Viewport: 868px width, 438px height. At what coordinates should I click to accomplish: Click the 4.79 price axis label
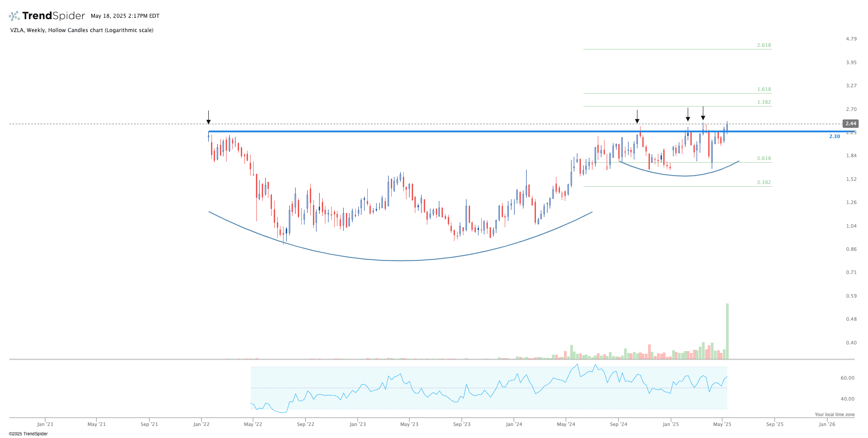click(x=851, y=39)
